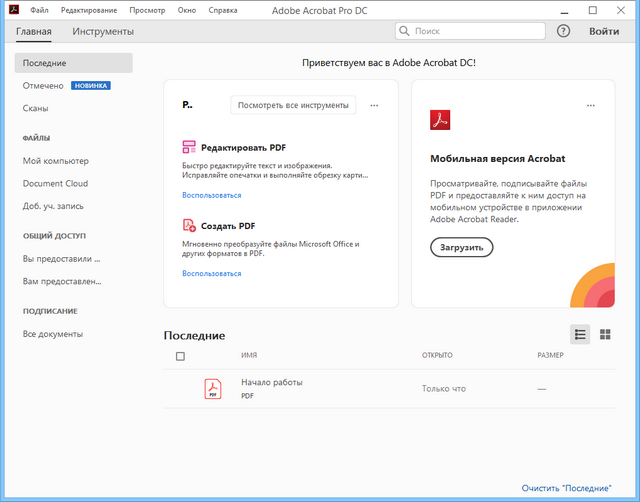
Task: Open the Справка menu
Action: click(223, 9)
